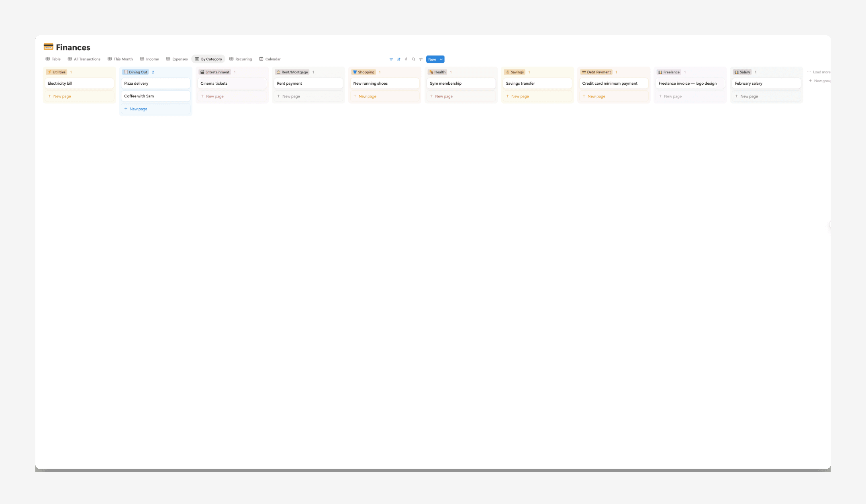Open the Debt Payment group tag
This screenshot has height=504, width=866.
(596, 72)
